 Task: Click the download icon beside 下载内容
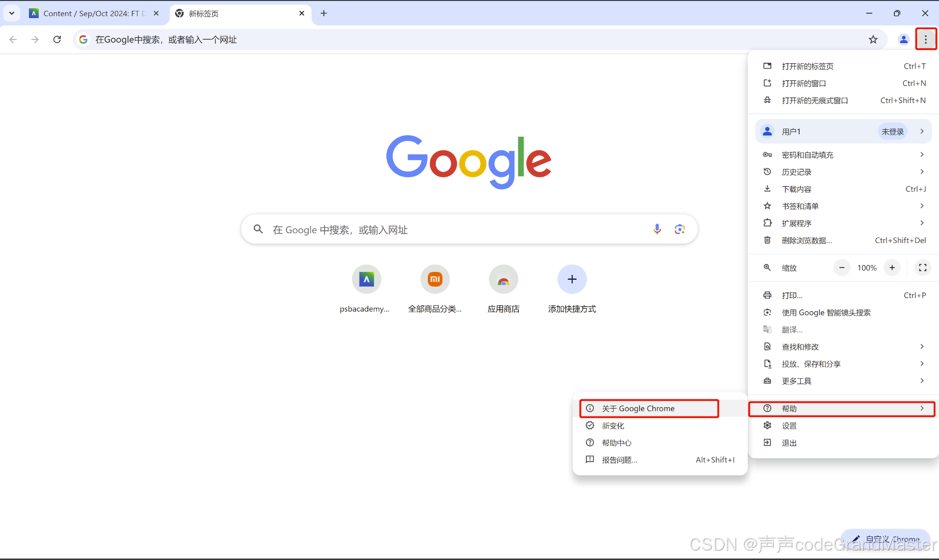pos(767,189)
